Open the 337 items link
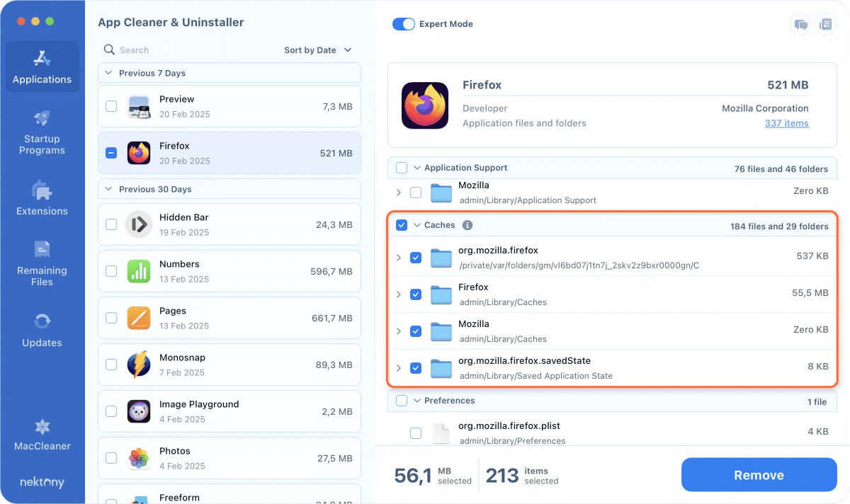The image size is (850, 504). point(786,123)
